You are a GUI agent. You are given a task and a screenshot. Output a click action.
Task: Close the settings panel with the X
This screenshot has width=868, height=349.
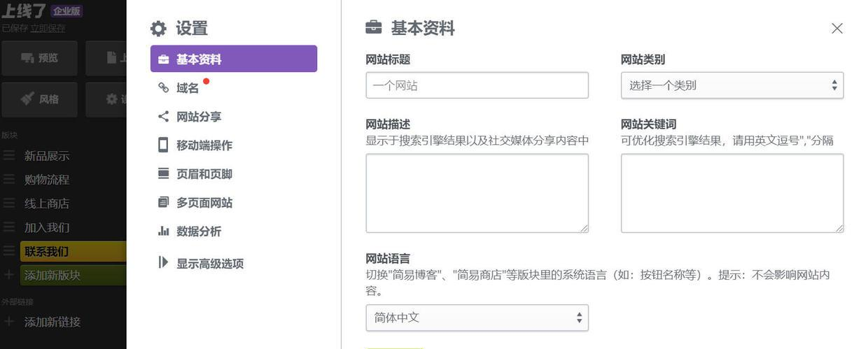pos(836,29)
